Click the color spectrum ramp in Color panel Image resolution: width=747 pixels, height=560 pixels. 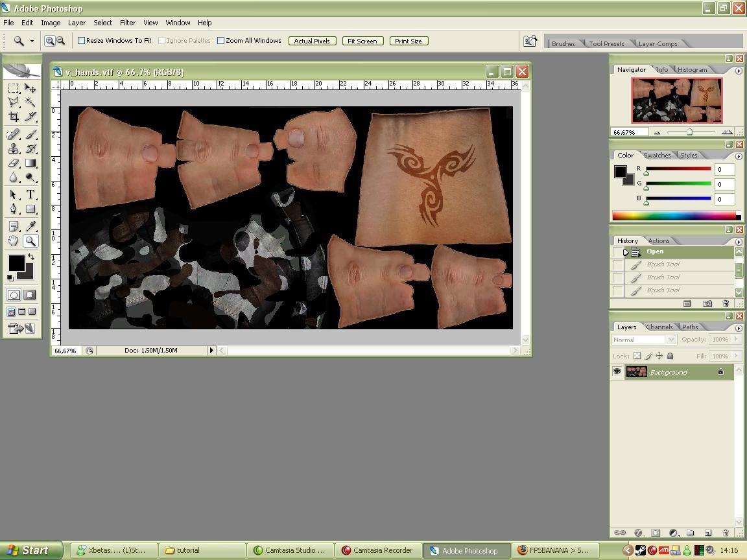[673, 216]
